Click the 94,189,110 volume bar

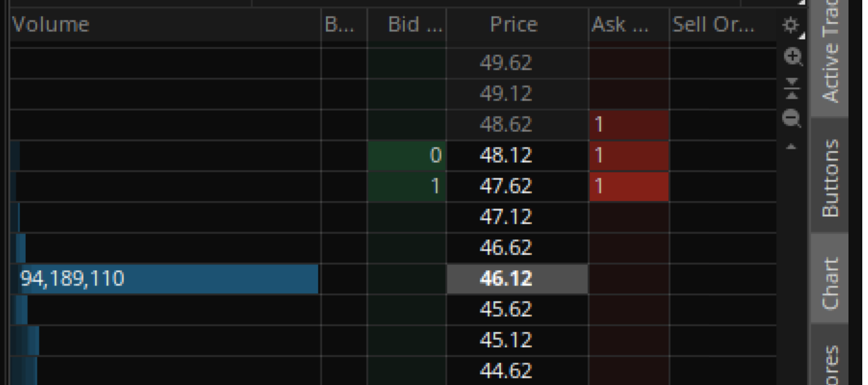tap(165, 279)
